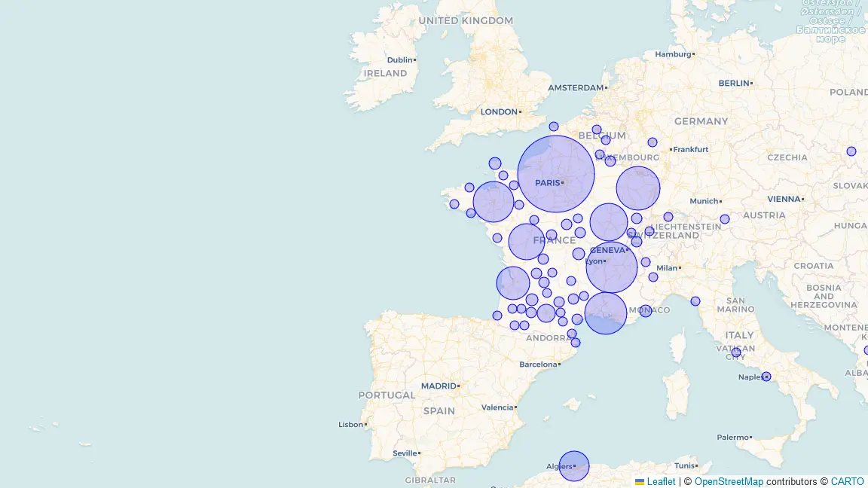Click the small circle marker at Naples

coord(766,377)
